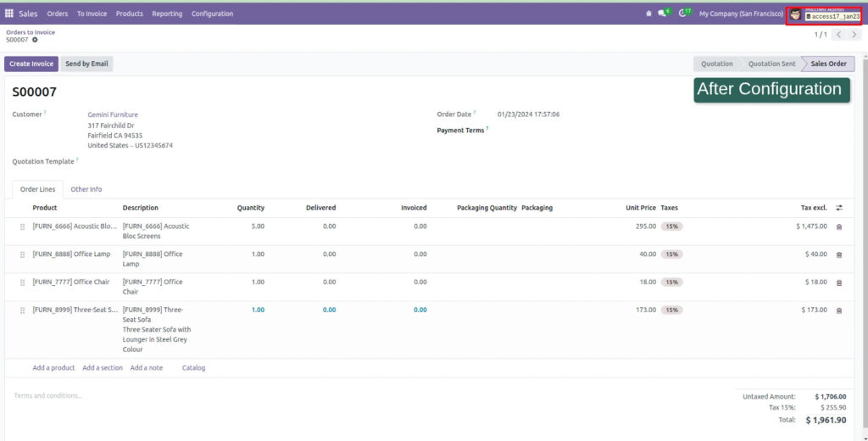This screenshot has height=441, width=868.
Task: Open the apps grid menu icon
Action: tap(9, 14)
